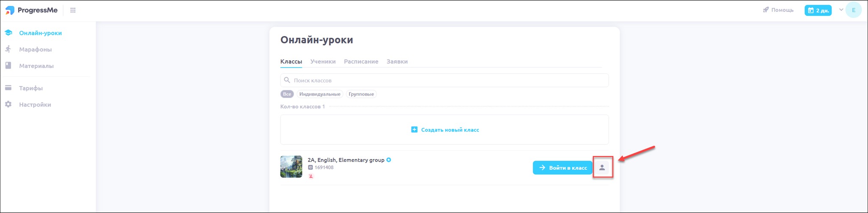Click the magnifier search icon
Image resolution: width=868 pixels, height=213 pixels.
(x=287, y=80)
